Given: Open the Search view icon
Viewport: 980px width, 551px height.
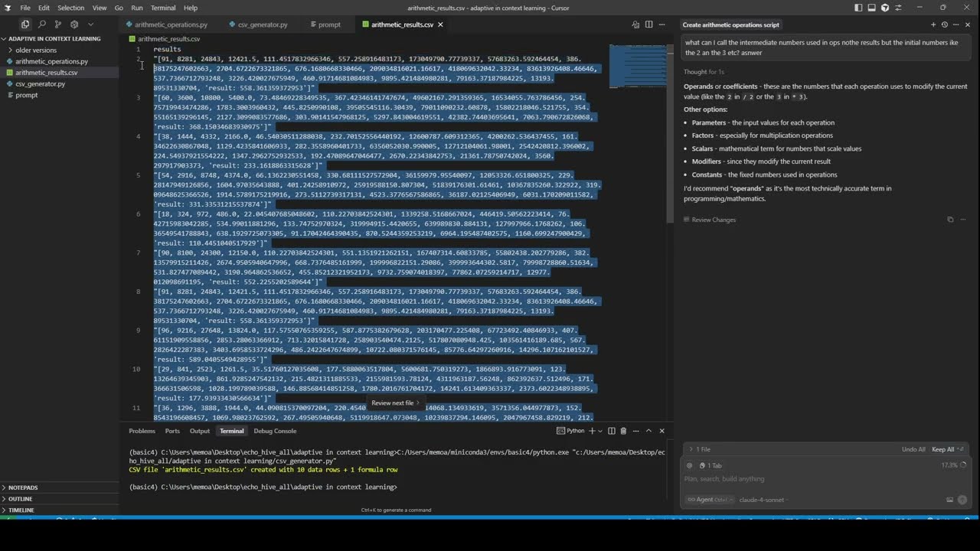Looking at the screenshot, I should coord(41,24).
